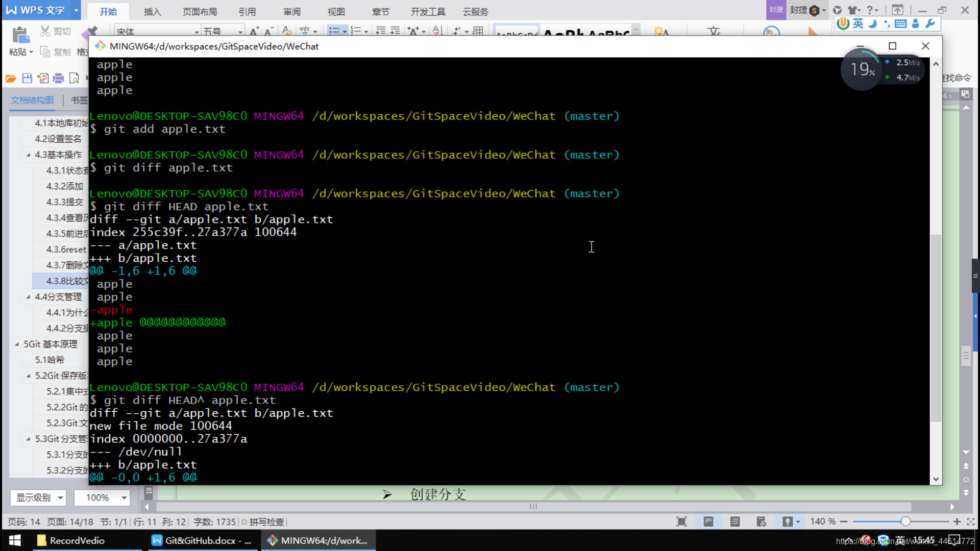This screenshot has height=551, width=980.
Task: Toggle the spell check checkbox in status bar
Action: pos(244,522)
